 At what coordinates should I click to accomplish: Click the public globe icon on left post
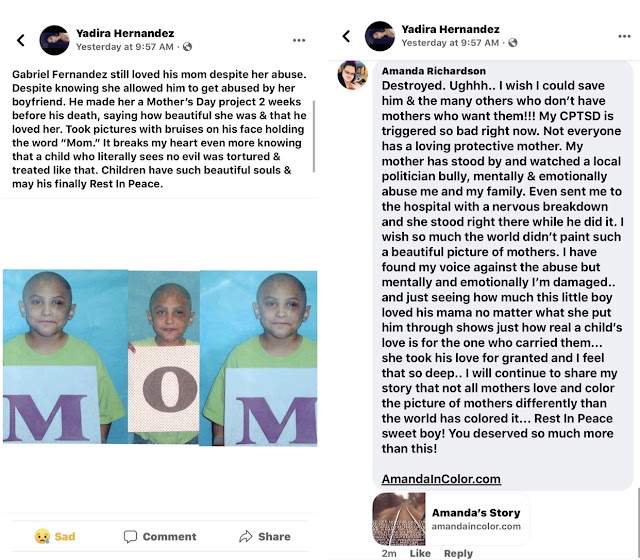pos(187,47)
